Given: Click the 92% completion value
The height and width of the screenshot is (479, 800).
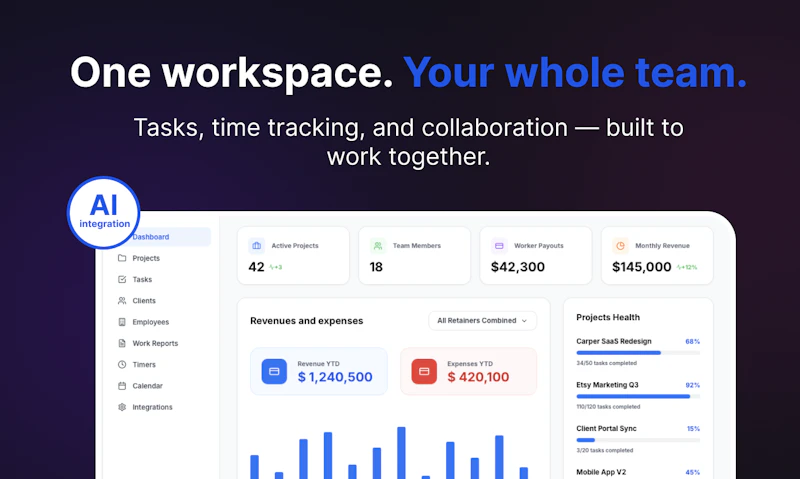Looking at the screenshot, I should tap(692, 385).
